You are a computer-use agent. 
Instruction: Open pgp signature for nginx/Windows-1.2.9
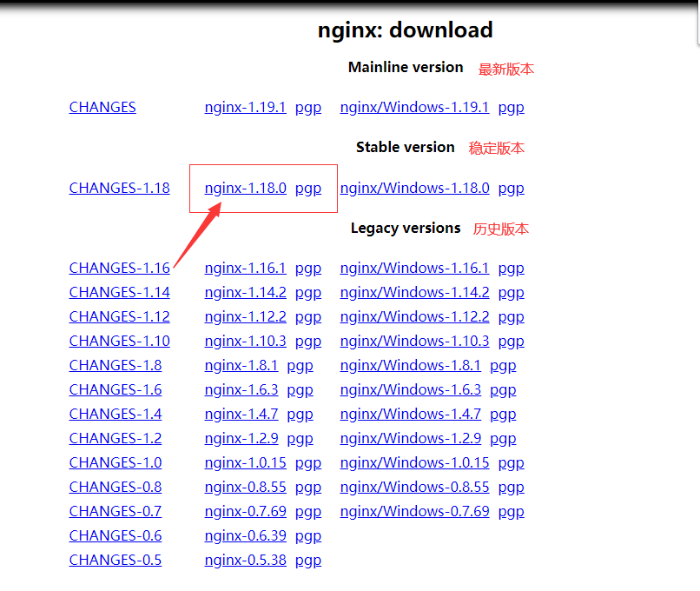pyautogui.click(x=503, y=439)
